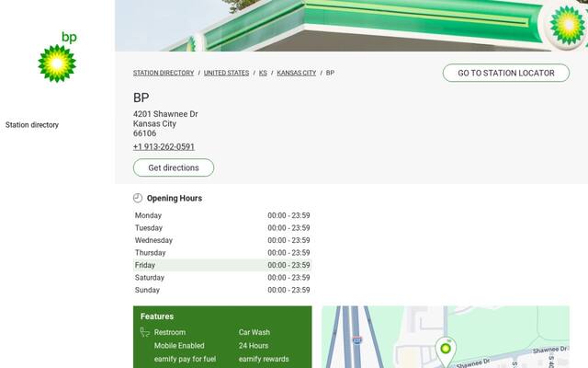This screenshot has width=588, height=368.
Task: Click the restroom icon in Features
Action: point(145,332)
